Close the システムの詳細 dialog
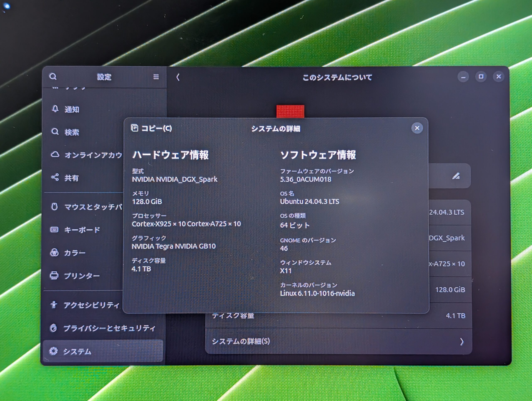The width and height of the screenshot is (532, 401). 417,128
